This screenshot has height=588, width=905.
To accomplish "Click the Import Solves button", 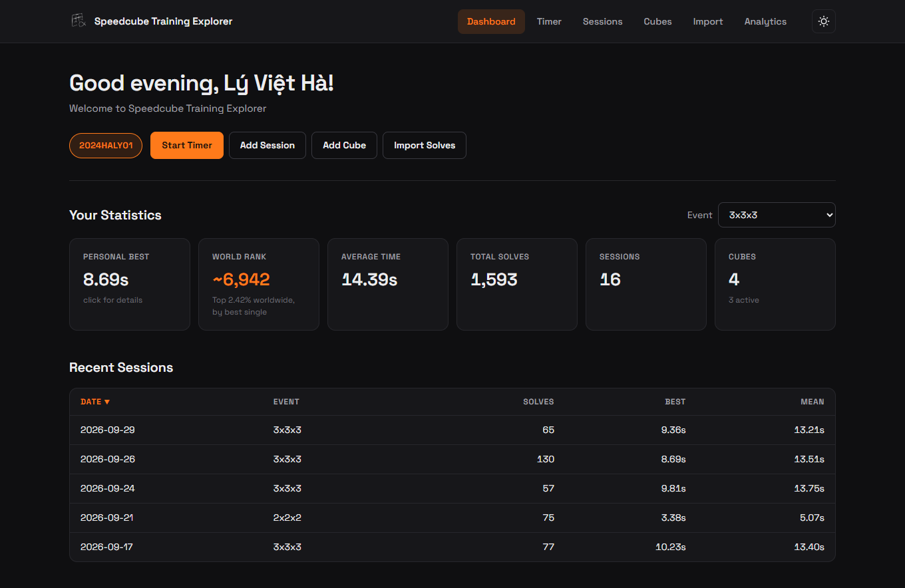I will [x=425, y=145].
